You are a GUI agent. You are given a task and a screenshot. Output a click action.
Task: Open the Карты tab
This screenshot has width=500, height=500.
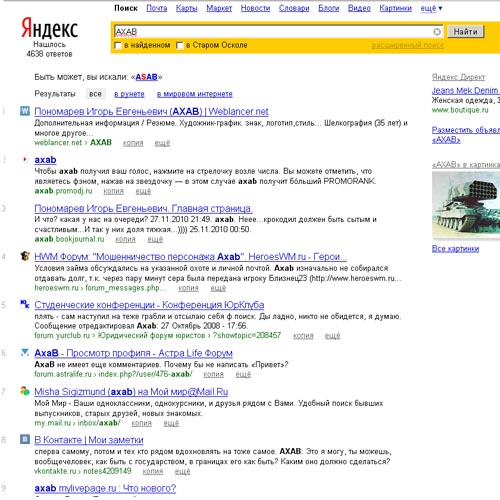[x=187, y=8]
